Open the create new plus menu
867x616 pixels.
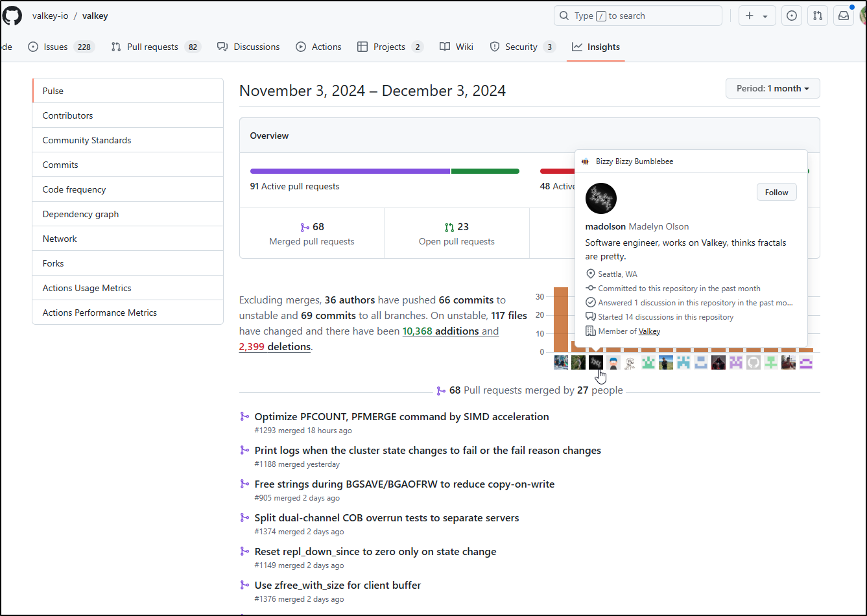(757, 16)
